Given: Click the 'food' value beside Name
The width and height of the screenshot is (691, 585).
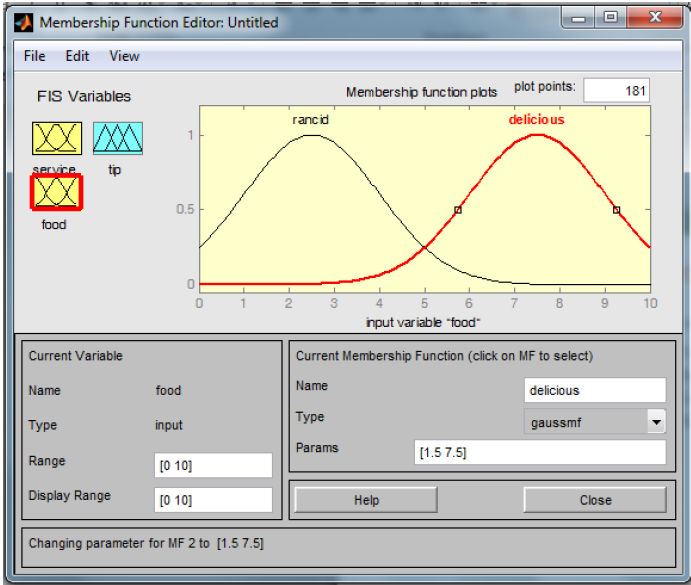Looking at the screenshot, I should [x=168, y=390].
